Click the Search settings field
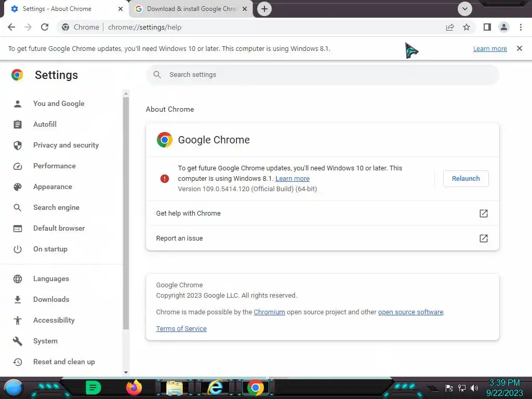Screen dimensions: 532x399 [x=322, y=75]
